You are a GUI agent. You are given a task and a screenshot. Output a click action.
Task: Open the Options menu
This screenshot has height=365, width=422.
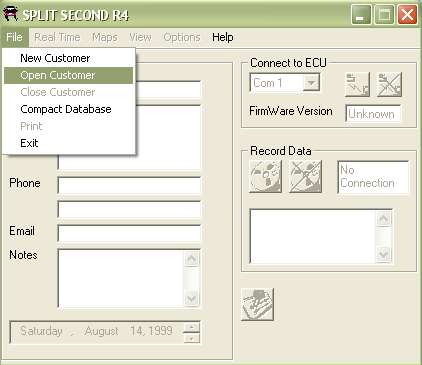[182, 37]
